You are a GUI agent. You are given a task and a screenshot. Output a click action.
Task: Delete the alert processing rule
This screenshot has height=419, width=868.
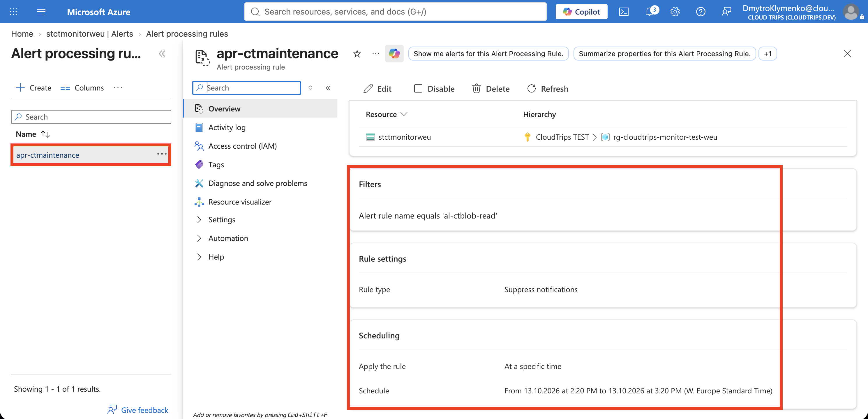click(x=491, y=89)
